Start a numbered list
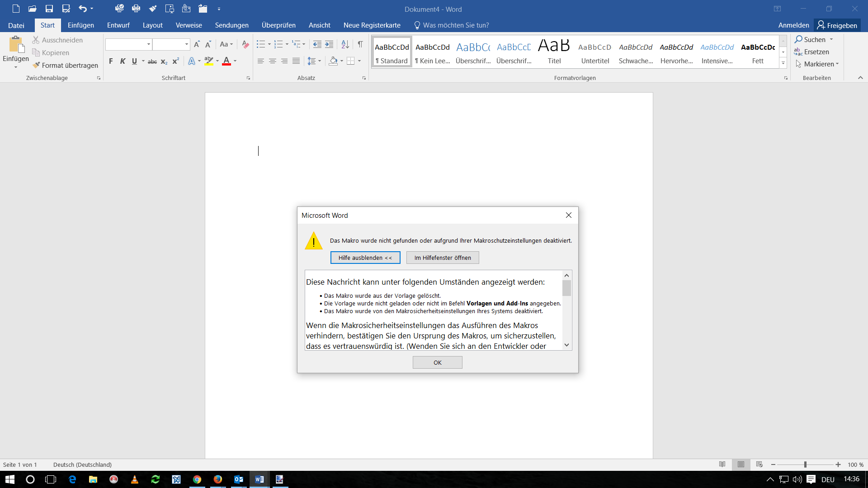 tap(278, 44)
